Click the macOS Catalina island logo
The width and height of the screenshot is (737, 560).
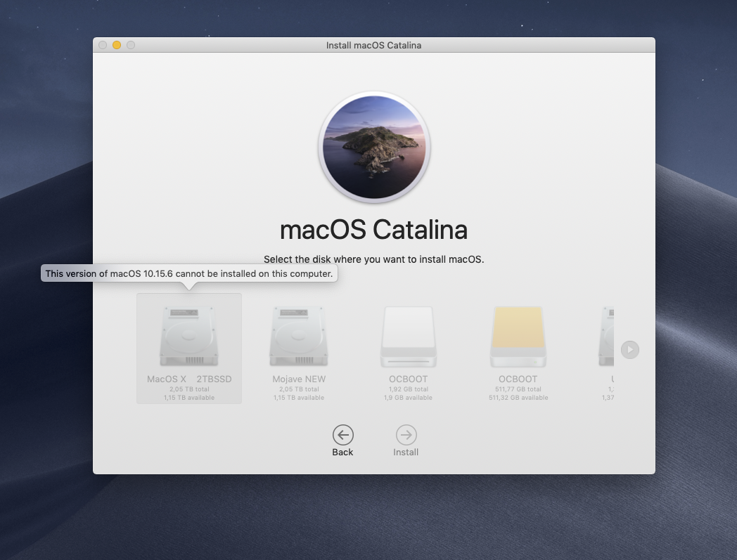374,147
